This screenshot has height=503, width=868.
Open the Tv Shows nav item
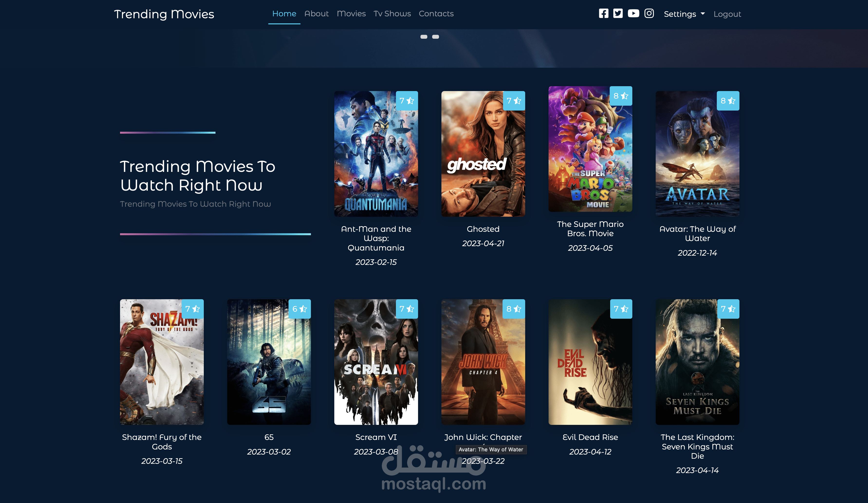click(x=392, y=14)
